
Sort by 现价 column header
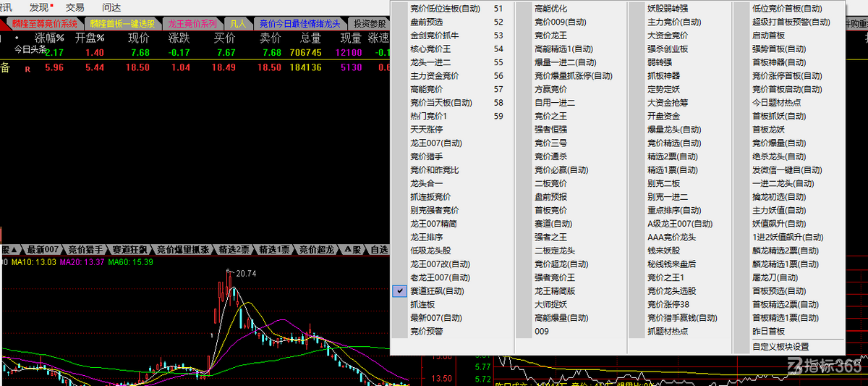click(x=138, y=38)
